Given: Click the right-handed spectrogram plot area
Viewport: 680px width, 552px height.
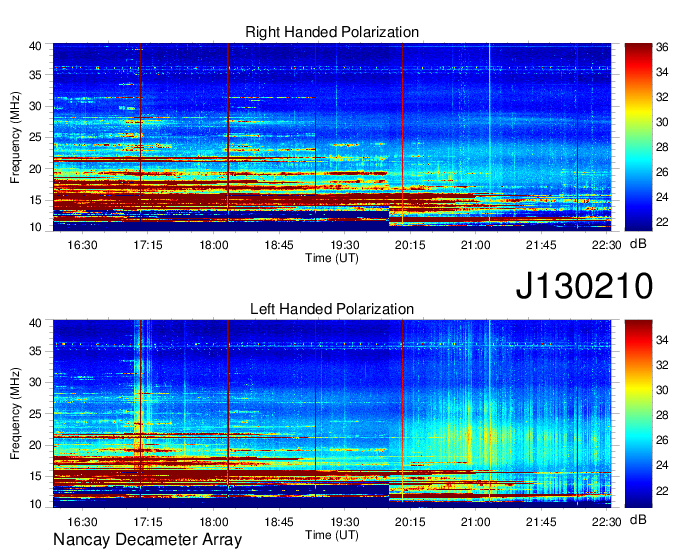Looking at the screenshot, I should (x=332, y=137).
